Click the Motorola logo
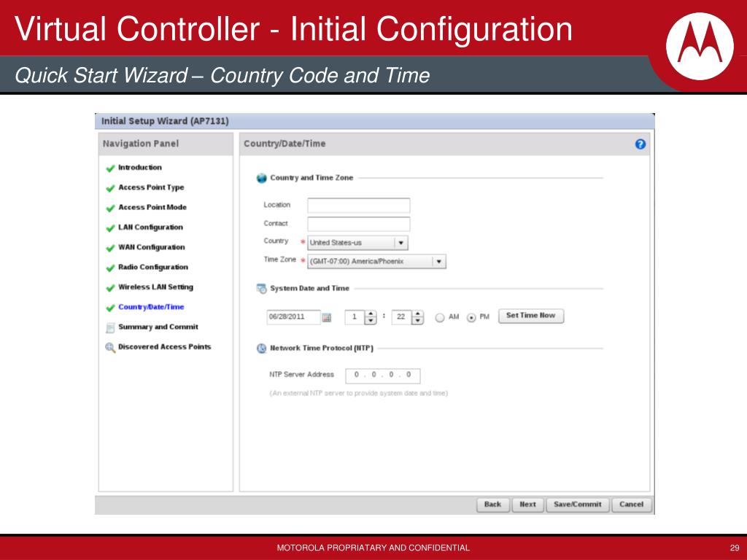This screenshot has width=747, height=560. 700,46
